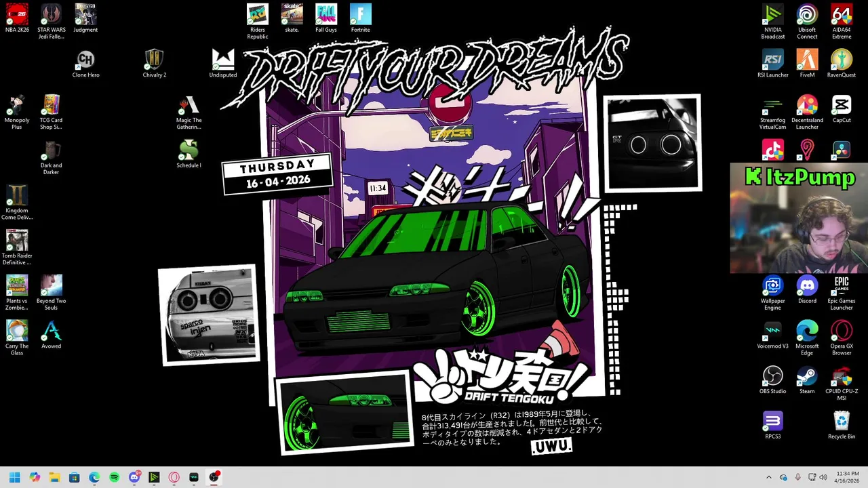Select the Avowed desktop icon
Viewport: 868px width, 488px height.
(x=52, y=335)
